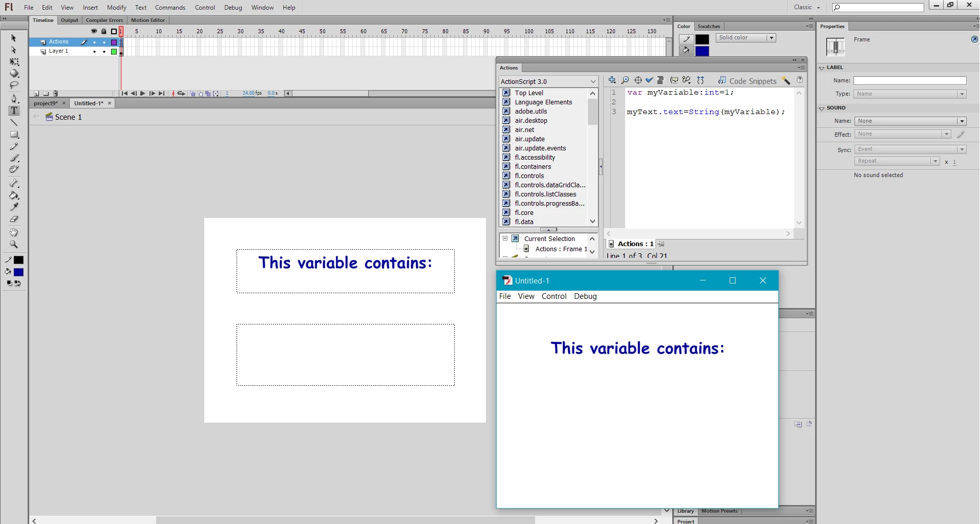Select the Bone tool
Viewport: 980px width, 524px height.
coord(14,183)
